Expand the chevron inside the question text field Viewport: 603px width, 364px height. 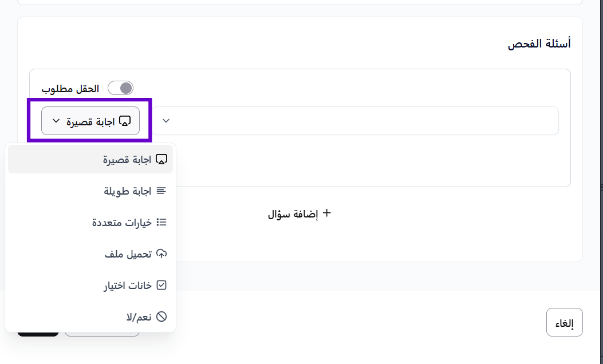pos(166,121)
